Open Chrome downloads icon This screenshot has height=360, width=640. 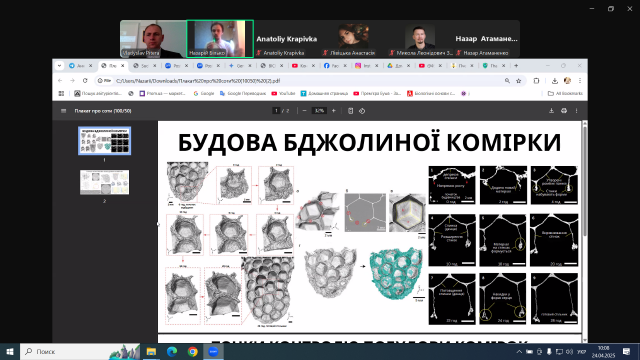click(x=554, y=81)
